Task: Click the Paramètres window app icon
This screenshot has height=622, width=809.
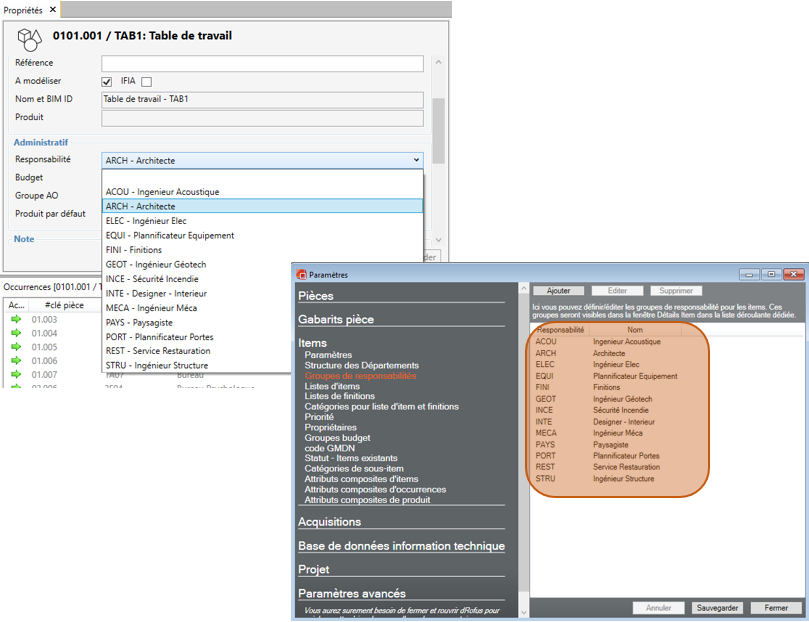Action: click(301, 274)
